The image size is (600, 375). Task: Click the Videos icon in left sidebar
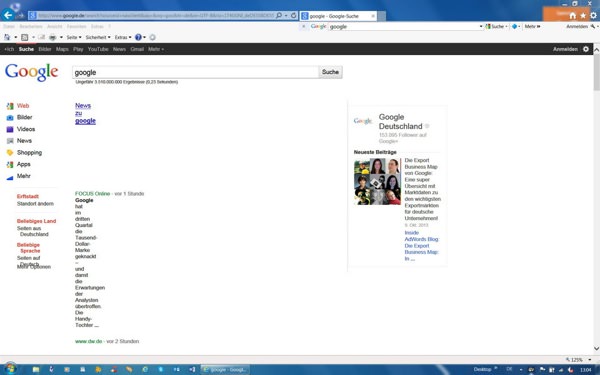point(10,129)
